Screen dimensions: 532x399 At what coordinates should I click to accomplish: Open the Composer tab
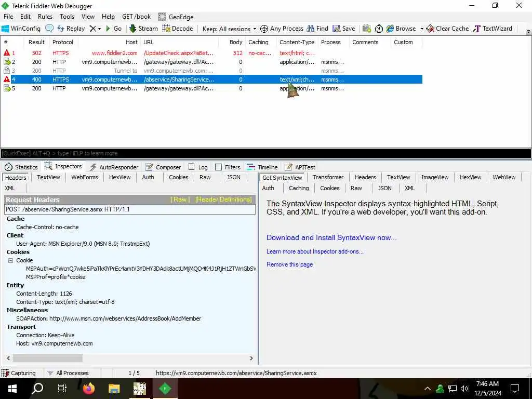[163, 167]
